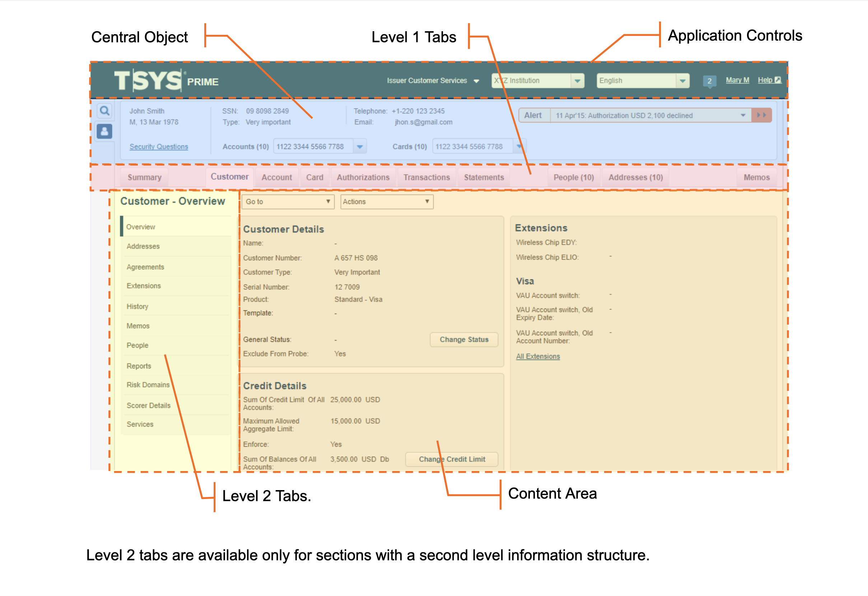Open Memos in the left menu
868x596 pixels.
click(x=176, y=326)
